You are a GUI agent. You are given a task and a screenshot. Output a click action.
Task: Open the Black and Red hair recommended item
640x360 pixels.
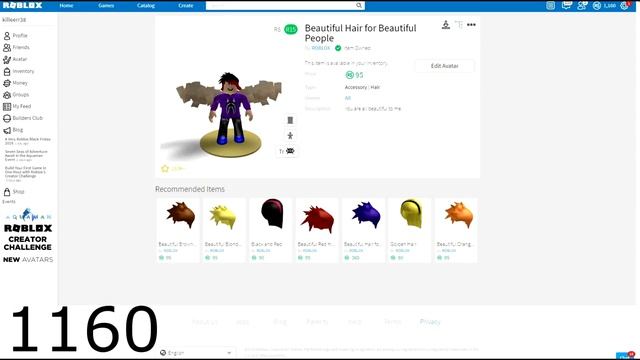click(x=271, y=230)
